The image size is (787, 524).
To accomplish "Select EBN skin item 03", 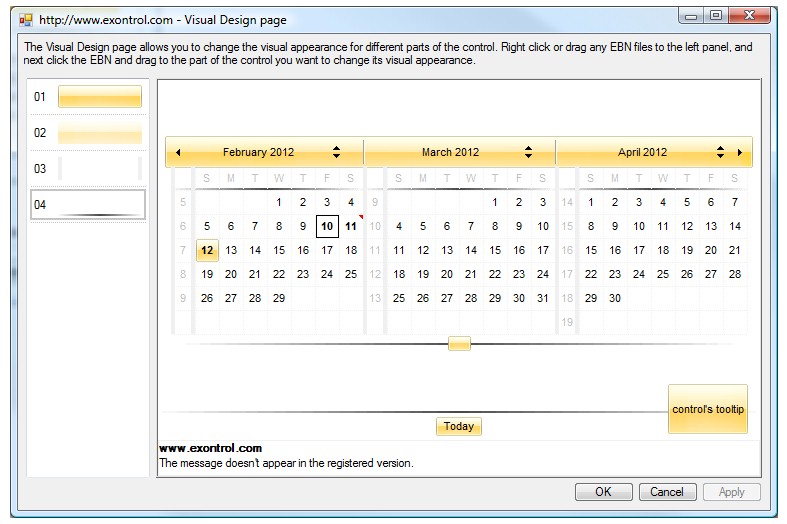I will click(87, 169).
